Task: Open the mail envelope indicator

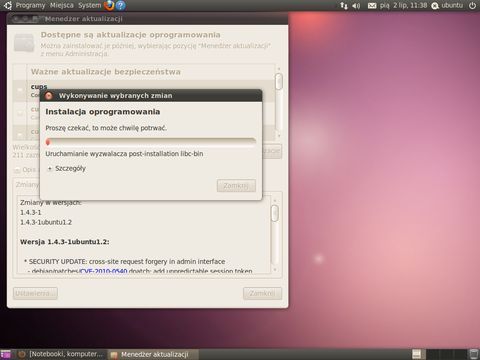Action: 372,6
